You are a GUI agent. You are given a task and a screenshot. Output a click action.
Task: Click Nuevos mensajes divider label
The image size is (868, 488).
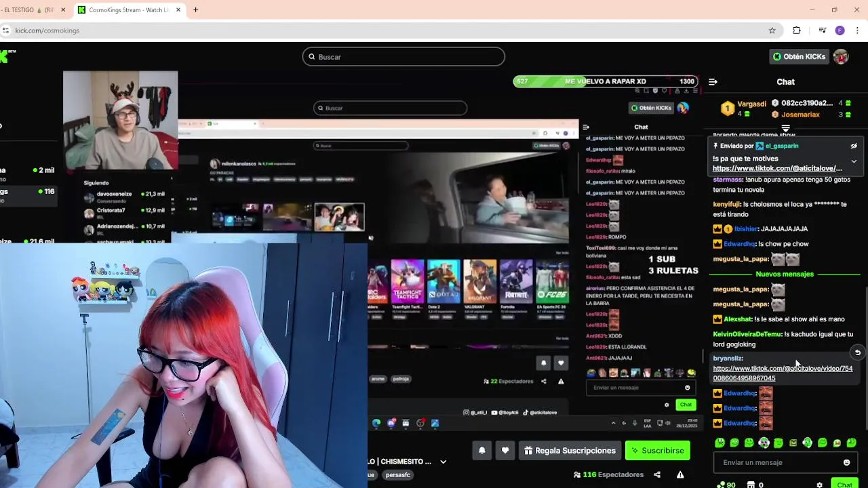click(785, 274)
